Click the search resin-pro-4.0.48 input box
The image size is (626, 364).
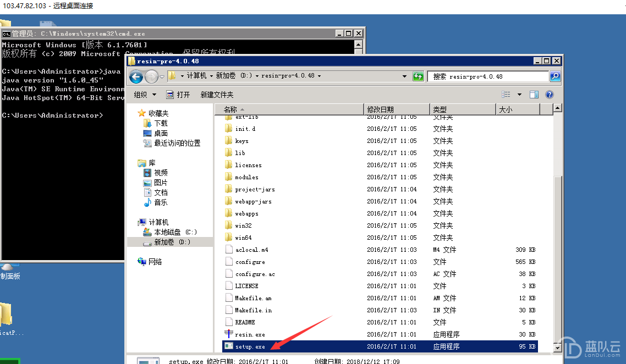[x=488, y=76]
